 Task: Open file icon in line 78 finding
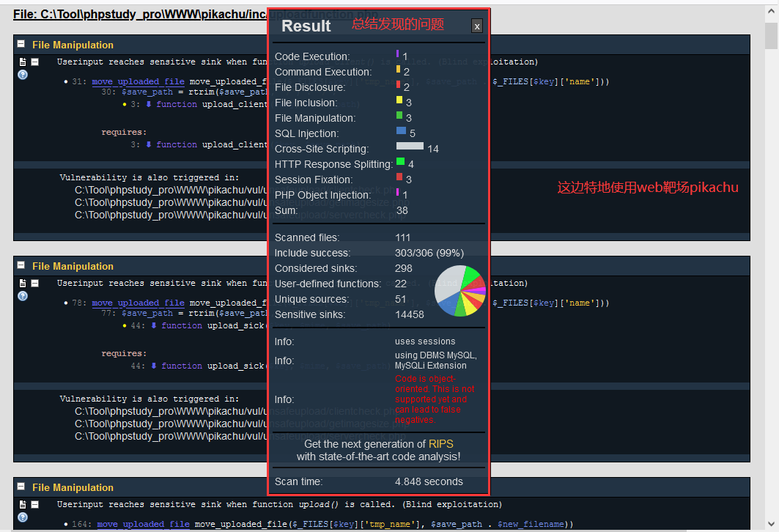[23, 283]
